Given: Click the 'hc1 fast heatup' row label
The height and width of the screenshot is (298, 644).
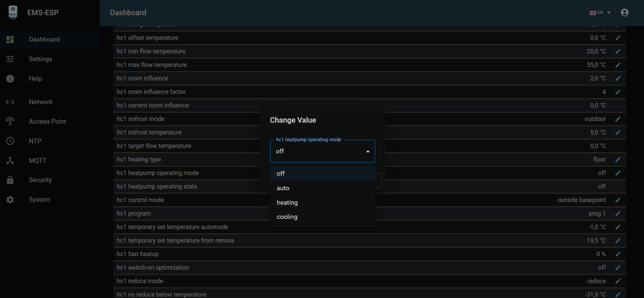Looking at the screenshot, I should point(138,255).
